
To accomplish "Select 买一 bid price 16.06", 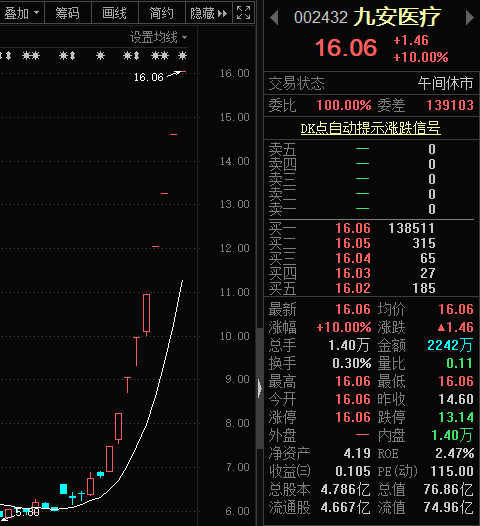I will tap(353, 228).
